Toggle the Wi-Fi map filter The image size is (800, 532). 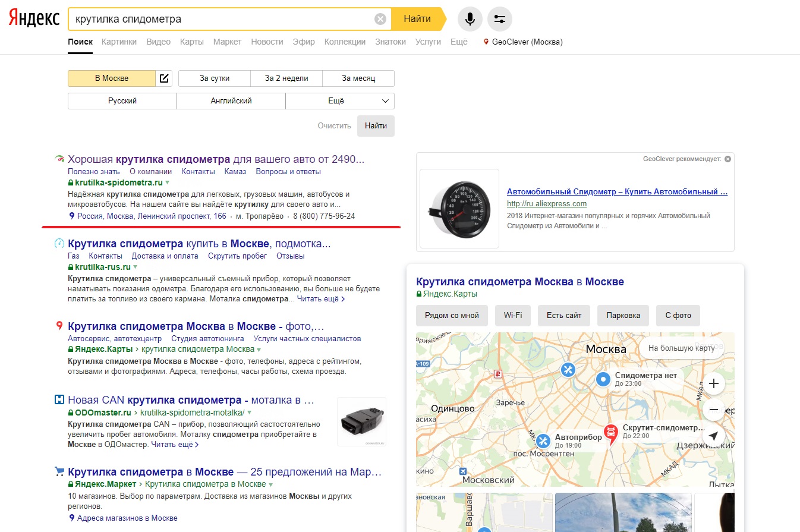(x=513, y=315)
